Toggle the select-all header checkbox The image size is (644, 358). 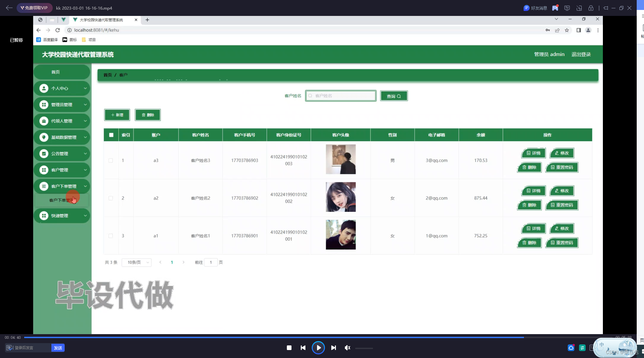pyautogui.click(x=111, y=135)
